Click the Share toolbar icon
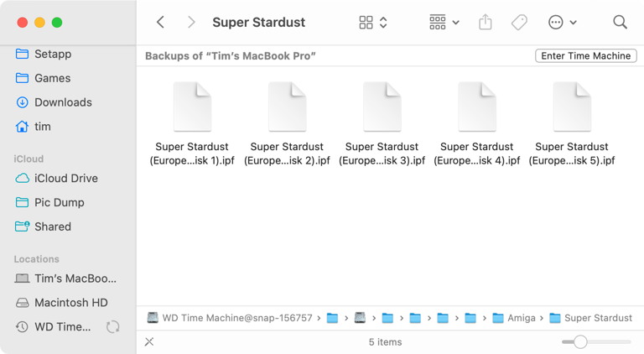This screenshot has width=644, height=354. click(485, 22)
